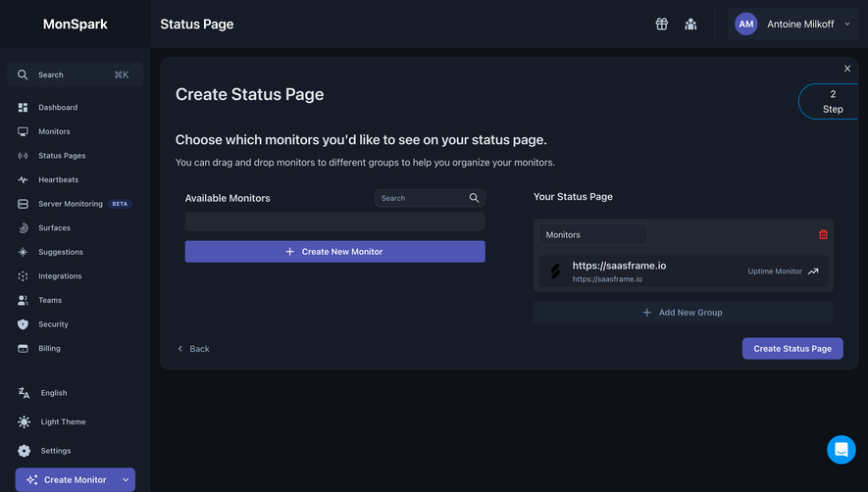Open the Billing label in sidebar
Screen dimensions: 868x492
coord(49,348)
